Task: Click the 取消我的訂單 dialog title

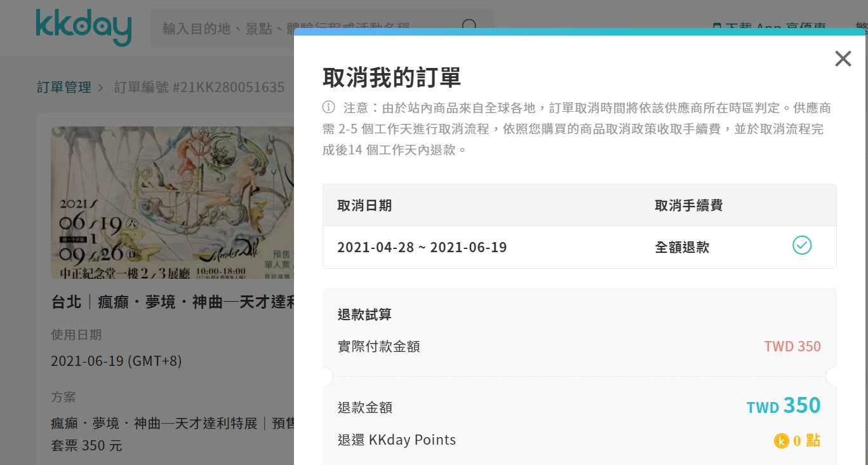Action: (x=392, y=77)
